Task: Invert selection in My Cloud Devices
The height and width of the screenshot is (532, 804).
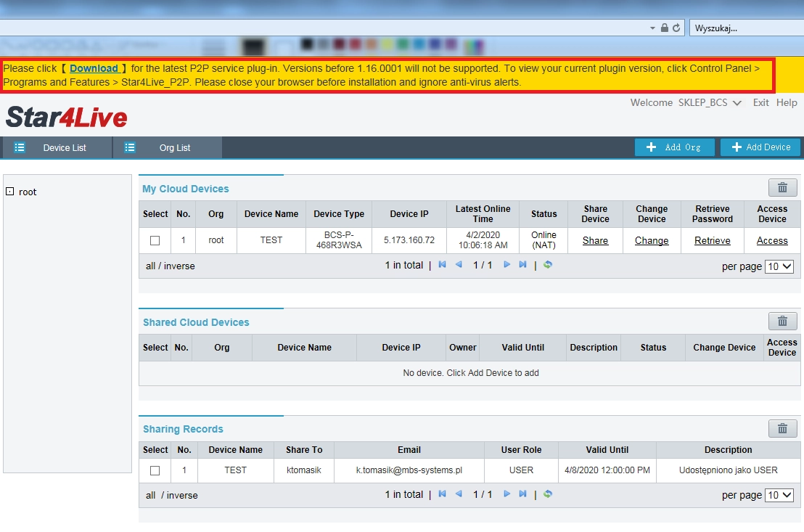Action: [179, 266]
